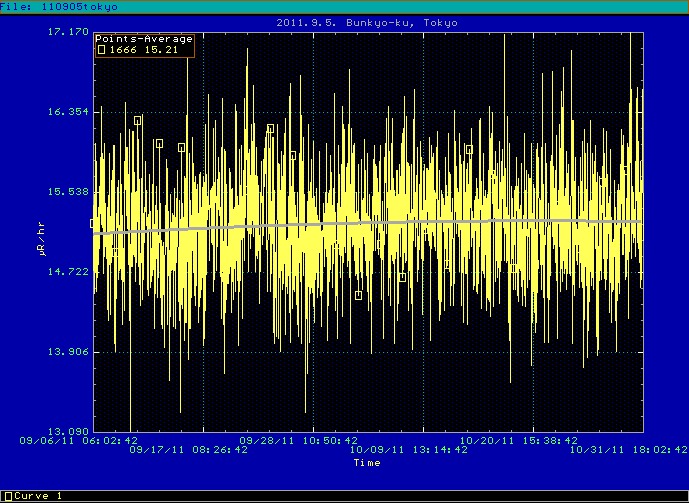Click the legend marker beside 1666 15.21
Image resolution: width=689 pixels, height=503 pixels.
101,49
